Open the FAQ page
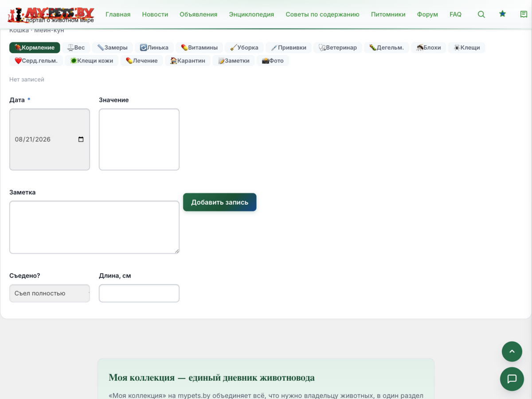 click(455, 14)
